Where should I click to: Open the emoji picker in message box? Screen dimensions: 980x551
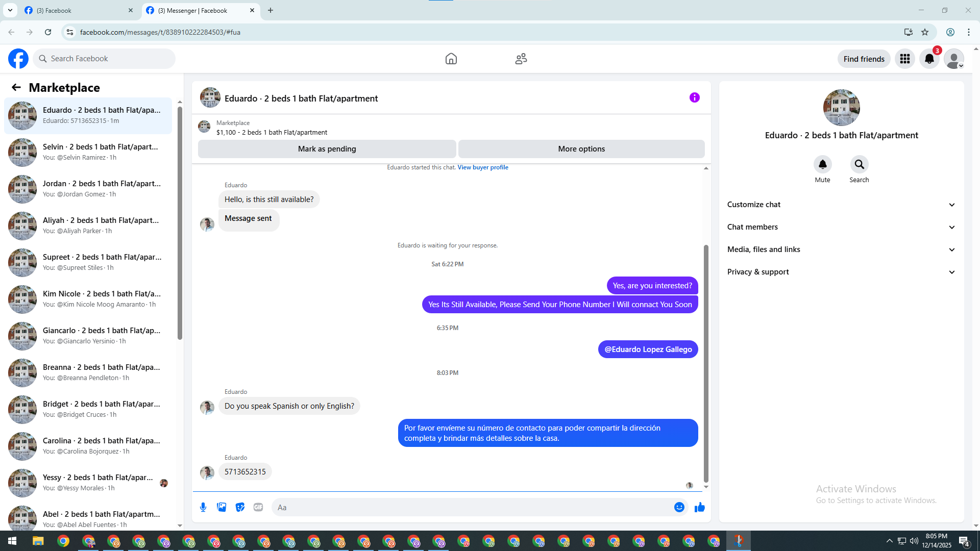(x=679, y=507)
